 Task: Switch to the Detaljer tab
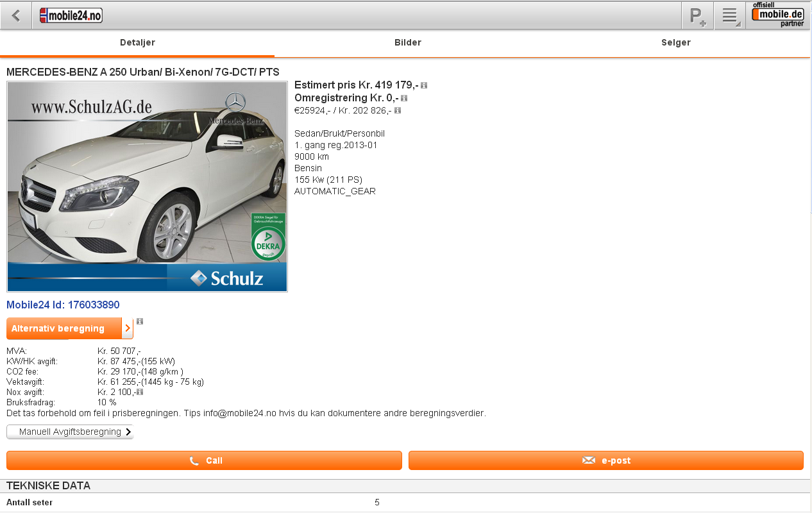137,43
